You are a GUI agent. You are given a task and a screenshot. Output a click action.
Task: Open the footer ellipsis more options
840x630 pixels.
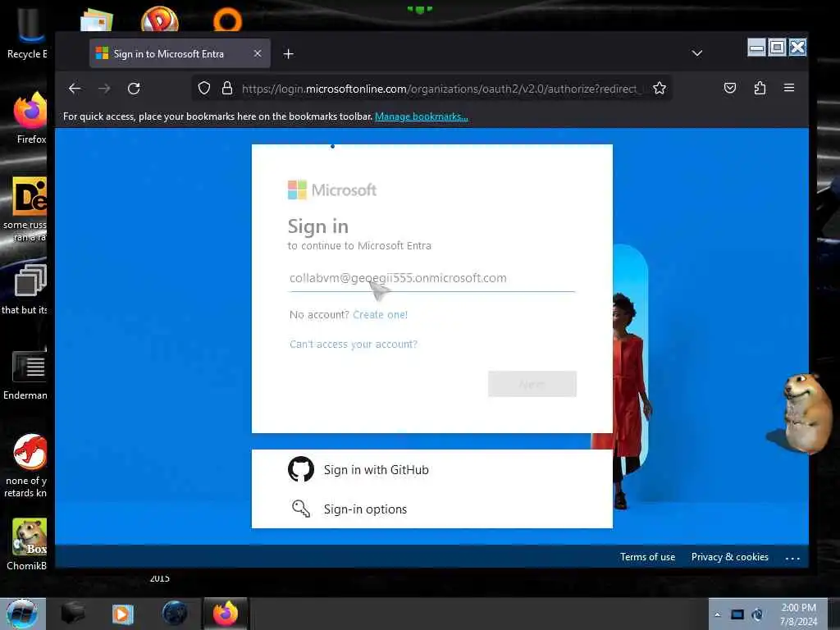[792, 558]
